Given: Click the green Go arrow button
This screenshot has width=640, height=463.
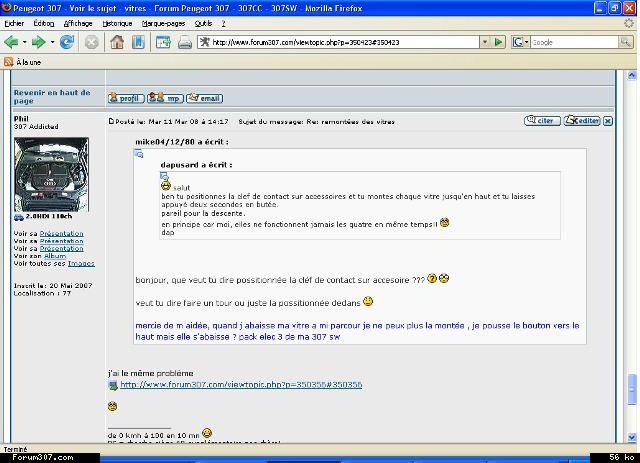Looking at the screenshot, I should 498,42.
